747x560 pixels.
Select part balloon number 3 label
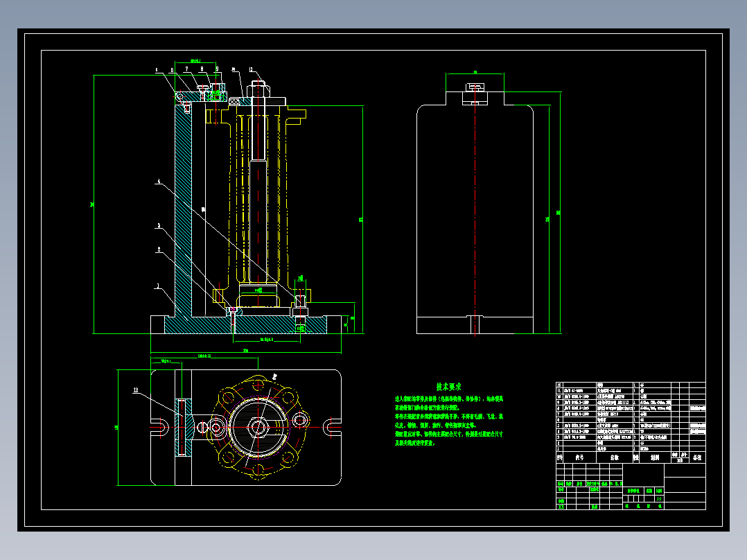pyautogui.click(x=159, y=226)
